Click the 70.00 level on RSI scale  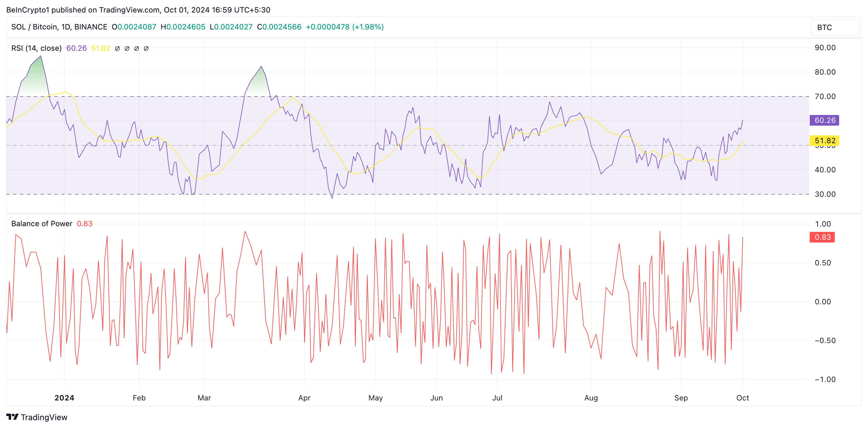coord(825,97)
